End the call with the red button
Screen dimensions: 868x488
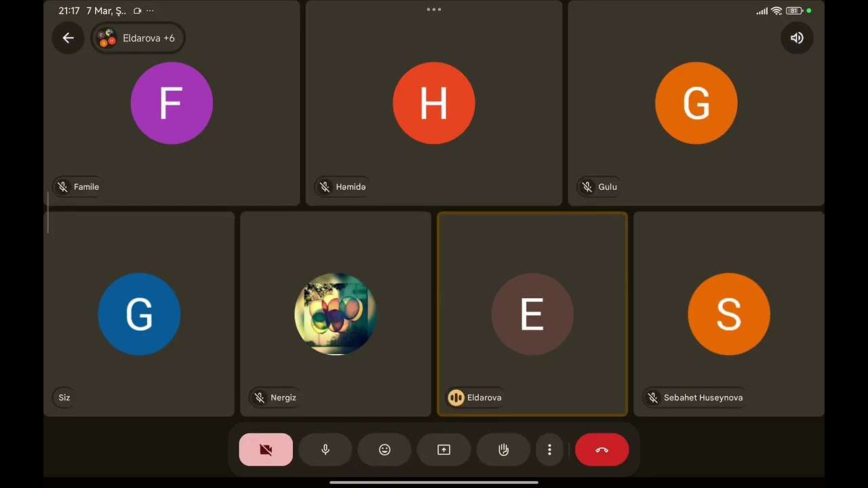601,449
